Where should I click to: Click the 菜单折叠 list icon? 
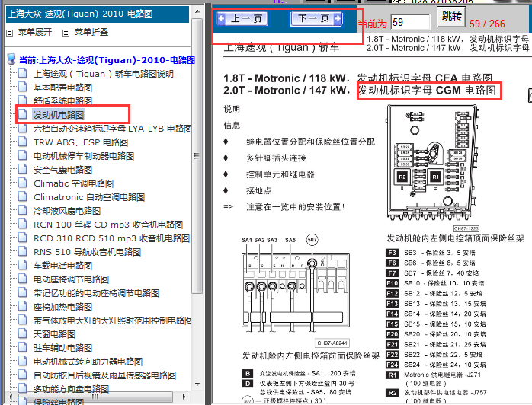pos(66,33)
